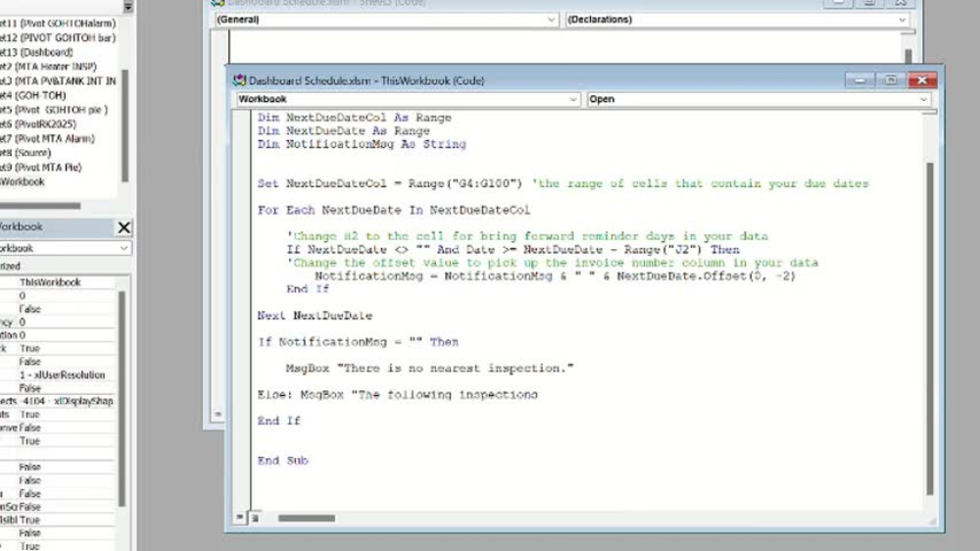
Task: Click the '-4104 - xlDisplayShap' property value
Action: coord(67,401)
